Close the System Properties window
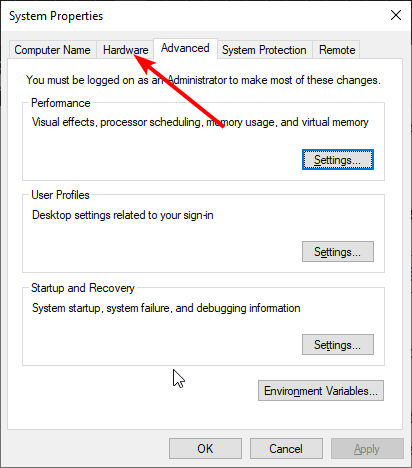412x468 pixels. click(x=396, y=15)
